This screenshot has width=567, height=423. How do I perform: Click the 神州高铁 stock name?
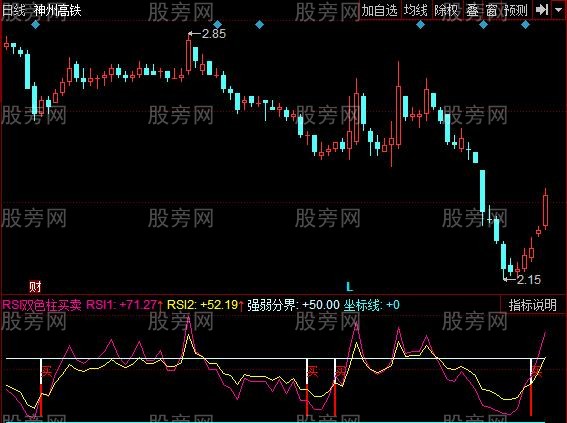click(58, 10)
